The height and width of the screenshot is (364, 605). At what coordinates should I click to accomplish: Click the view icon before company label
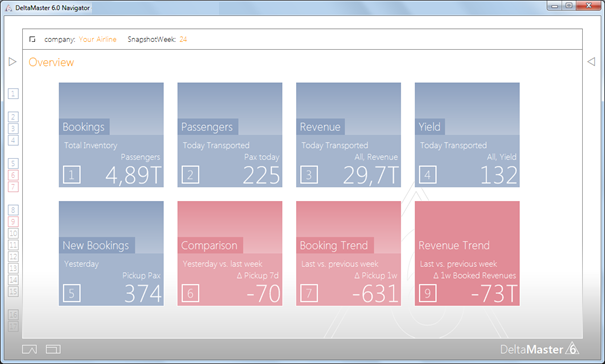pyautogui.click(x=32, y=39)
